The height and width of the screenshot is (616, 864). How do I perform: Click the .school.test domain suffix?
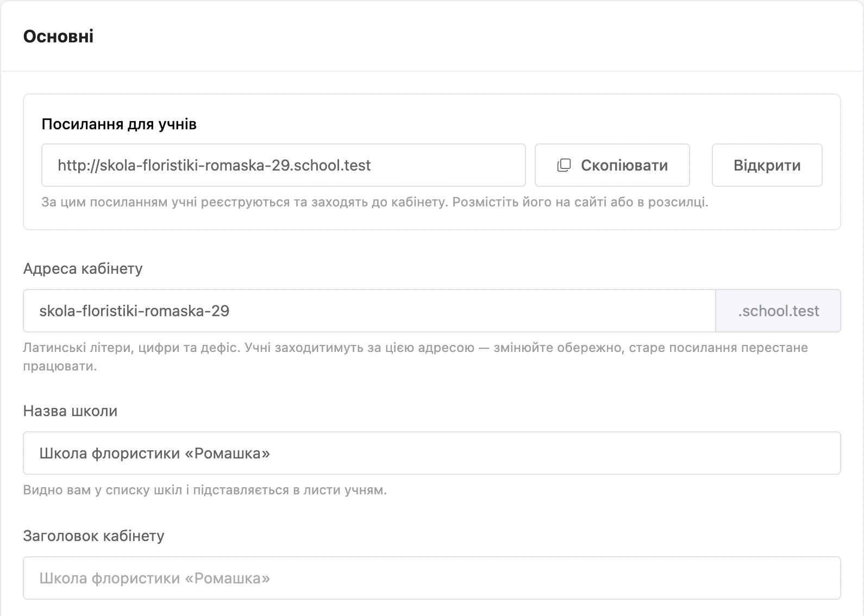[778, 311]
